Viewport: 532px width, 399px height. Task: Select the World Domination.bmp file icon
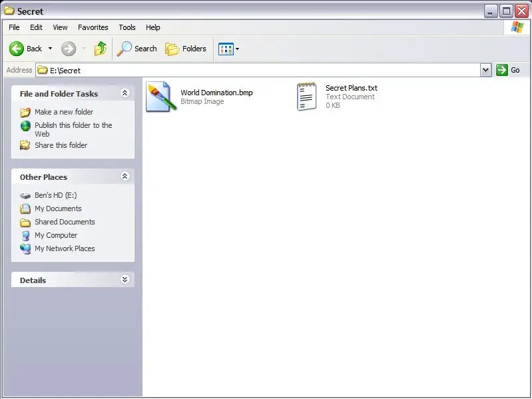161,97
